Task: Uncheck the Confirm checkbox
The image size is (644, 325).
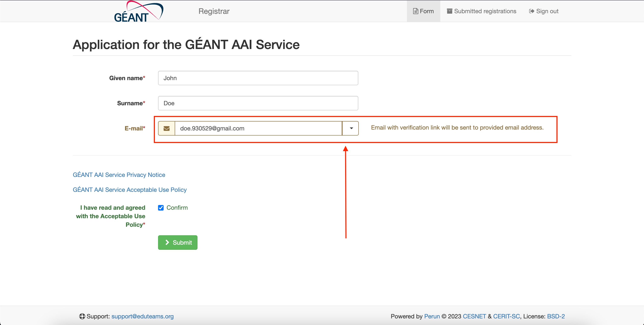Action: (161, 208)
